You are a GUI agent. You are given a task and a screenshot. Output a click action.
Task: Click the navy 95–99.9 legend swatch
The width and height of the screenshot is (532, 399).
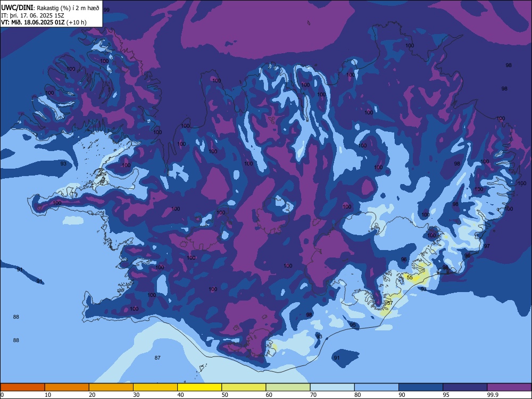coord(465,387)
